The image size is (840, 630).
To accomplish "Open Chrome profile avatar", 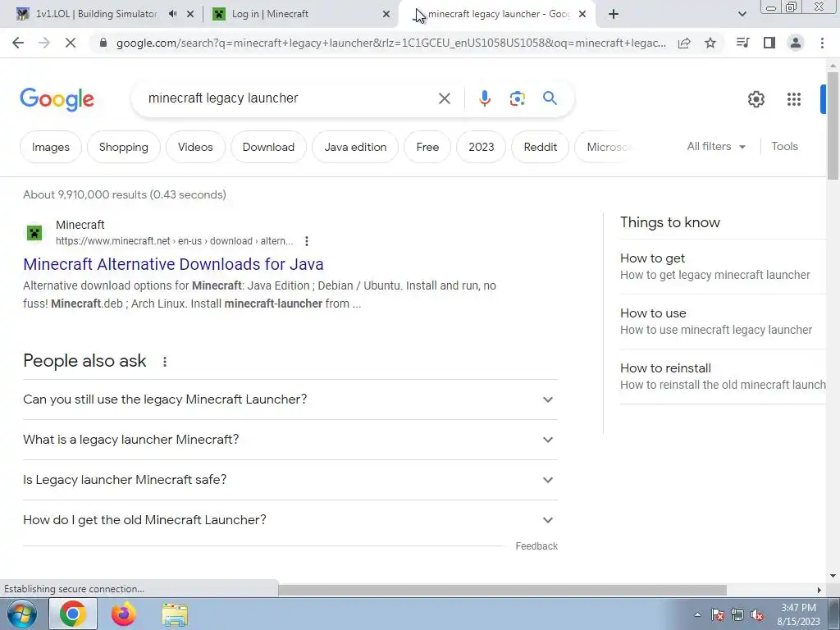I will click(796, 43).
